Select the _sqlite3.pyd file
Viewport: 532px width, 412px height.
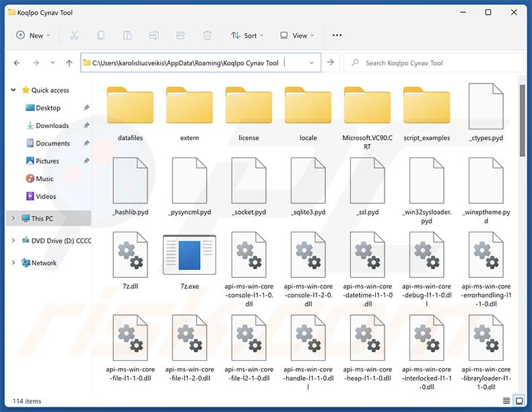[x=308, y=187]
